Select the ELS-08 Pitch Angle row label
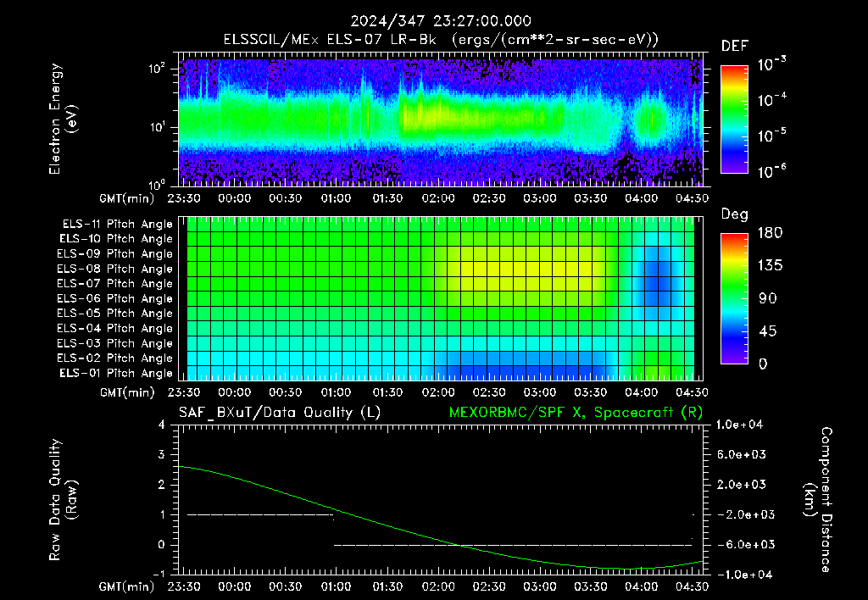The height and width of the screenshot is (600, 868). pyautogui.click(x=114, y=269)
